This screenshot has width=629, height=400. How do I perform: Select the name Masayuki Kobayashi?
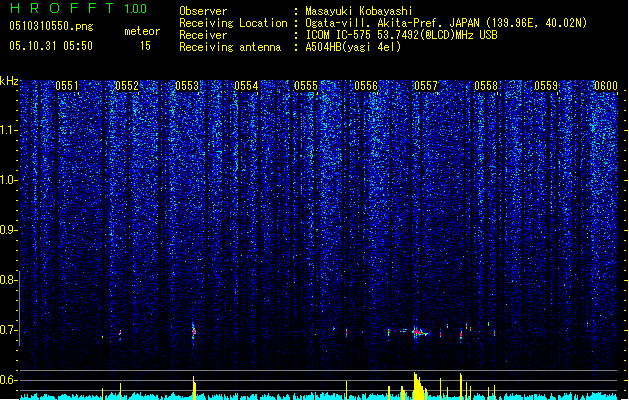coord(359,11)
